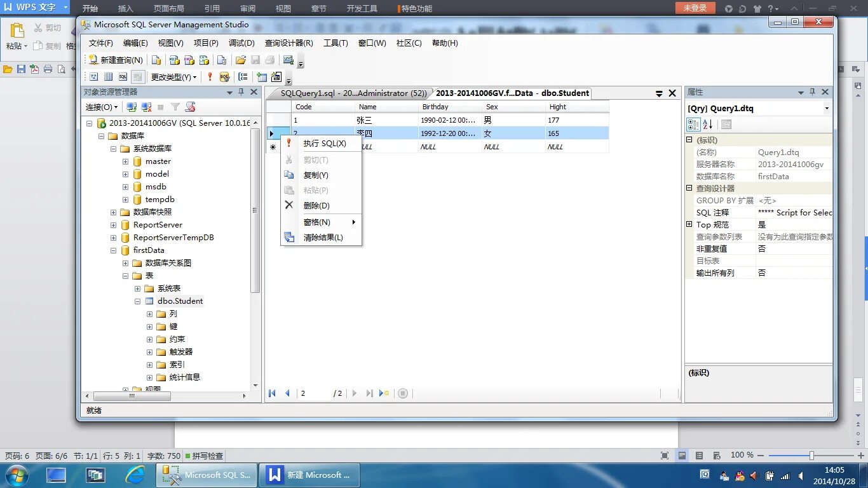Collapse the 系统数据库 folder

click(113, 149)
